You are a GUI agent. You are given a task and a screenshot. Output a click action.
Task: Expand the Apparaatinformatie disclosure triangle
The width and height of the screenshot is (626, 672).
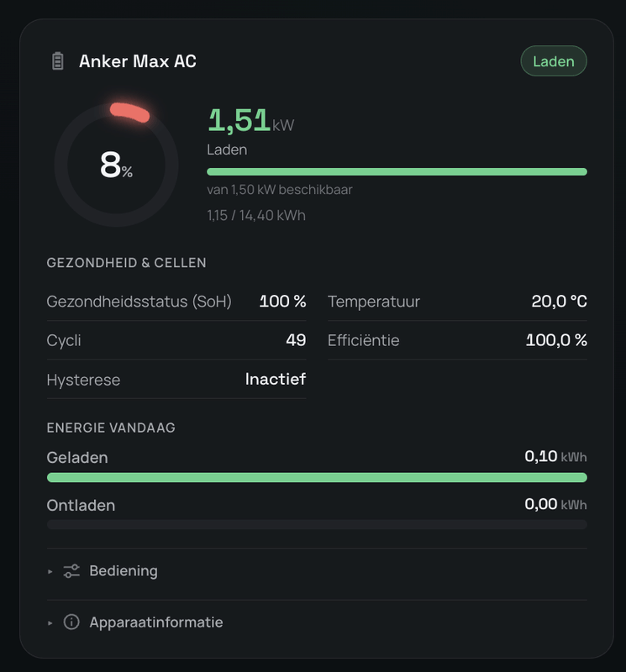click(x=50, y=622)
